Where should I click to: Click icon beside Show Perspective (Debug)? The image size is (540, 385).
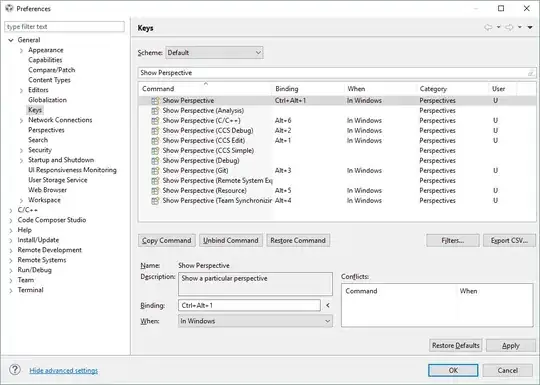pyautogui.click(x=155, y=161)
